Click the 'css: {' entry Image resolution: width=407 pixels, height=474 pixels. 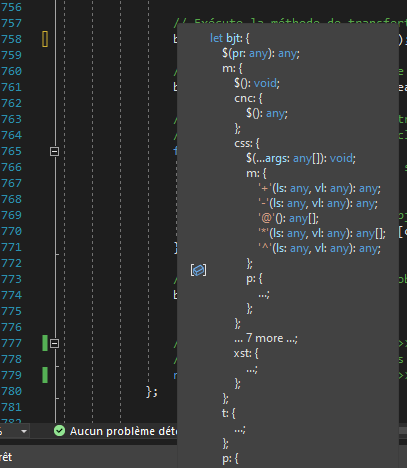[247, 143]
